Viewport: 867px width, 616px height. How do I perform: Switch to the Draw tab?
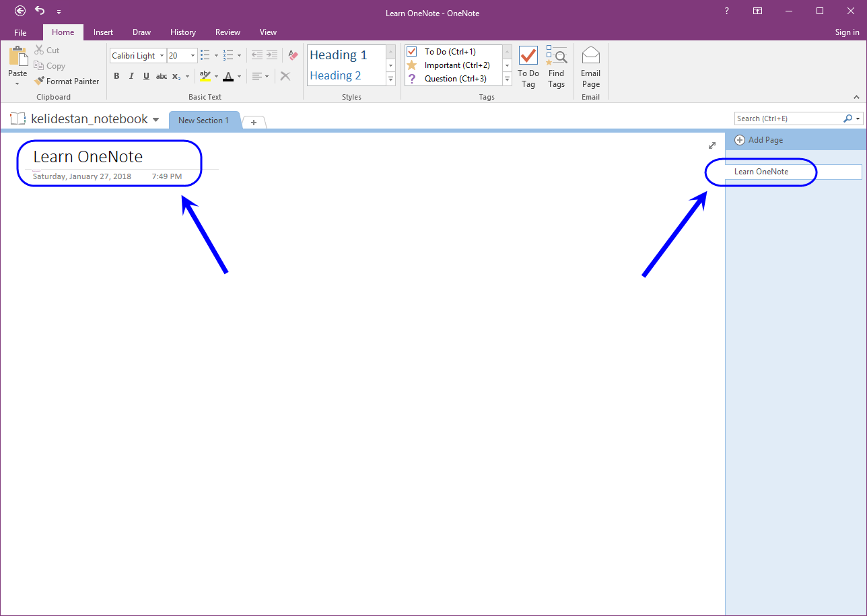coord(141,32)
